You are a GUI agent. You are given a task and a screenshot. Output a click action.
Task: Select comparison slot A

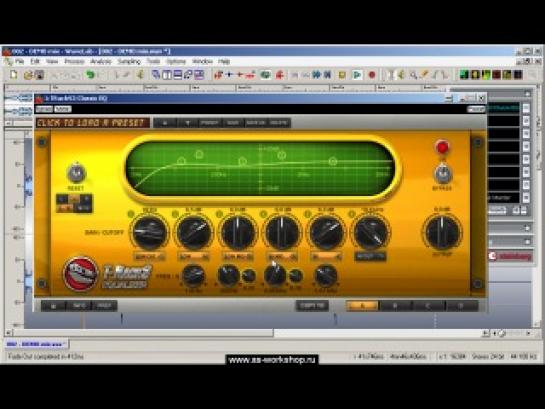click(362, 306)
